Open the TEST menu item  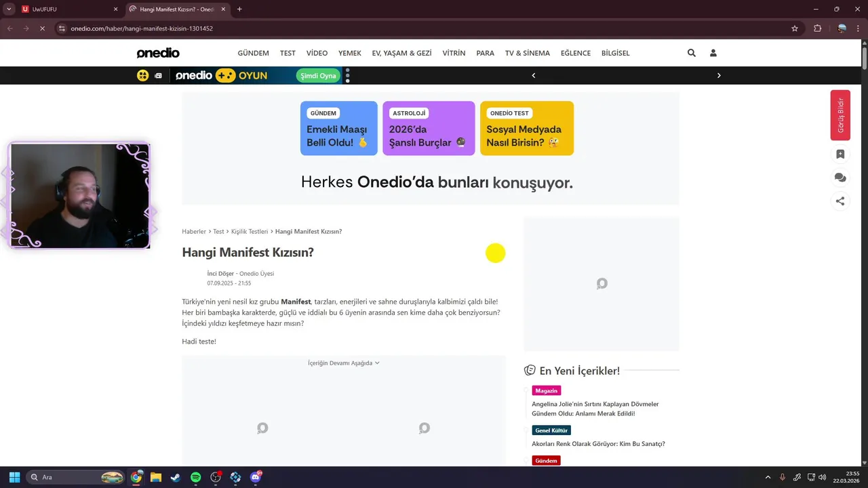point(288,53)
